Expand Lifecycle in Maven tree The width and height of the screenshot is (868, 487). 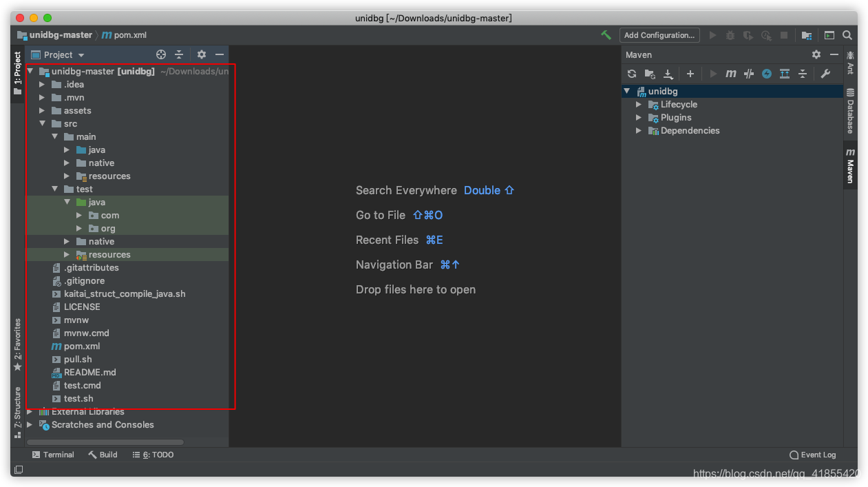[x=639, y=104]
